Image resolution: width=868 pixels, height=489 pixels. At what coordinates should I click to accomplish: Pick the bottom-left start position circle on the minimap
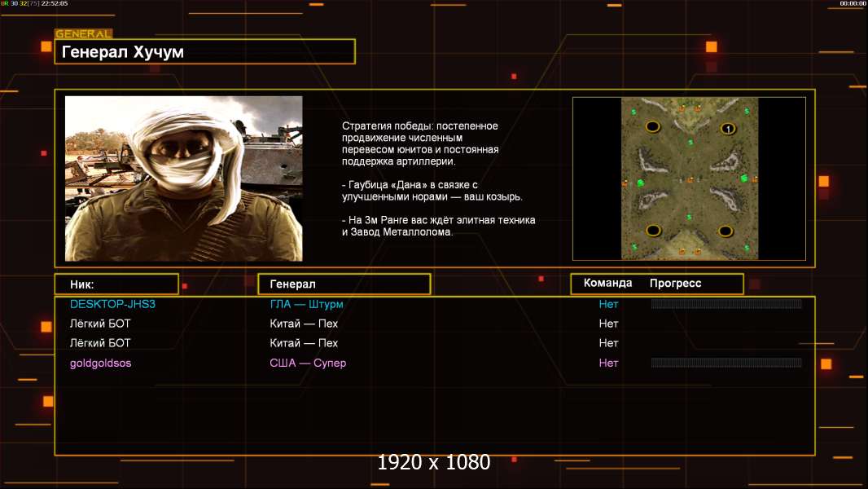pos(653,231)
